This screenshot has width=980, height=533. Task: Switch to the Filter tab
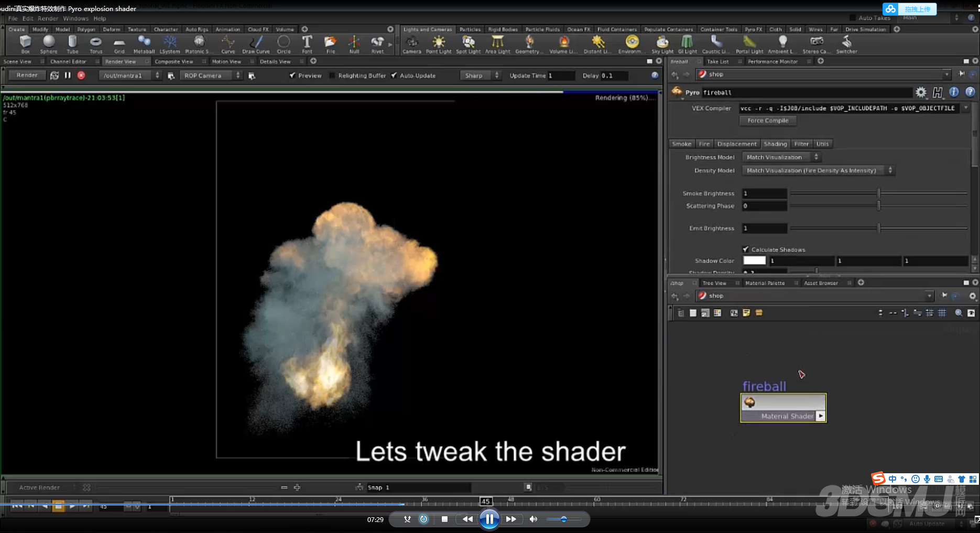click(x=801, y=144)
